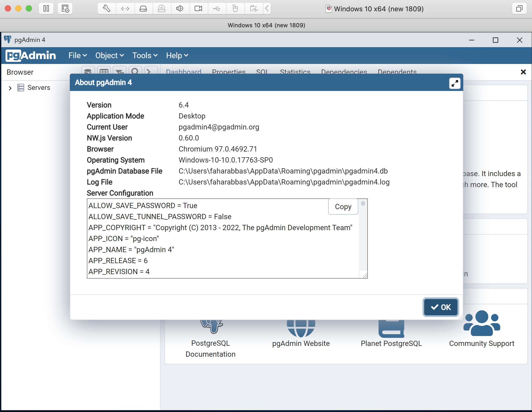532x412 pixels.
Task: Switch to the Dashboard tab
Action: tap(184, 71)
